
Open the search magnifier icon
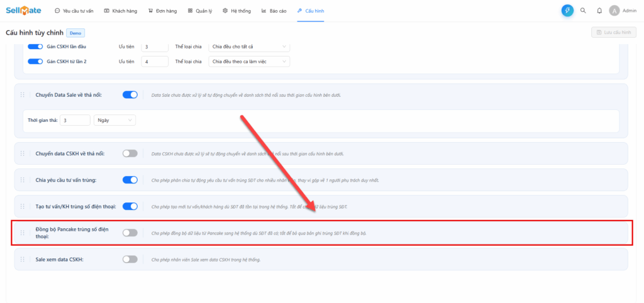[583, 11]
